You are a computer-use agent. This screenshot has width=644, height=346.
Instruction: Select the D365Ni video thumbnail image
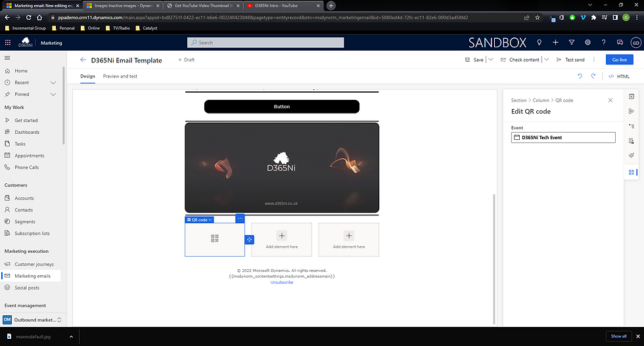point(282,167)
